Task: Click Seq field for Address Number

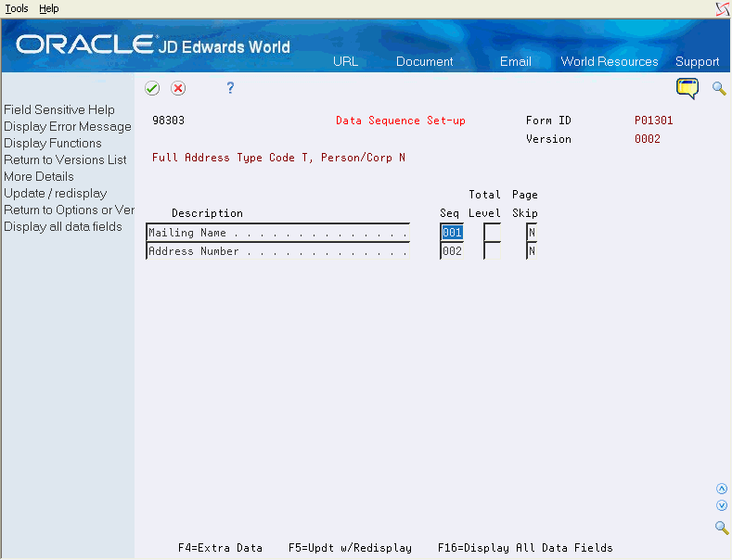Action: (452, 251)
